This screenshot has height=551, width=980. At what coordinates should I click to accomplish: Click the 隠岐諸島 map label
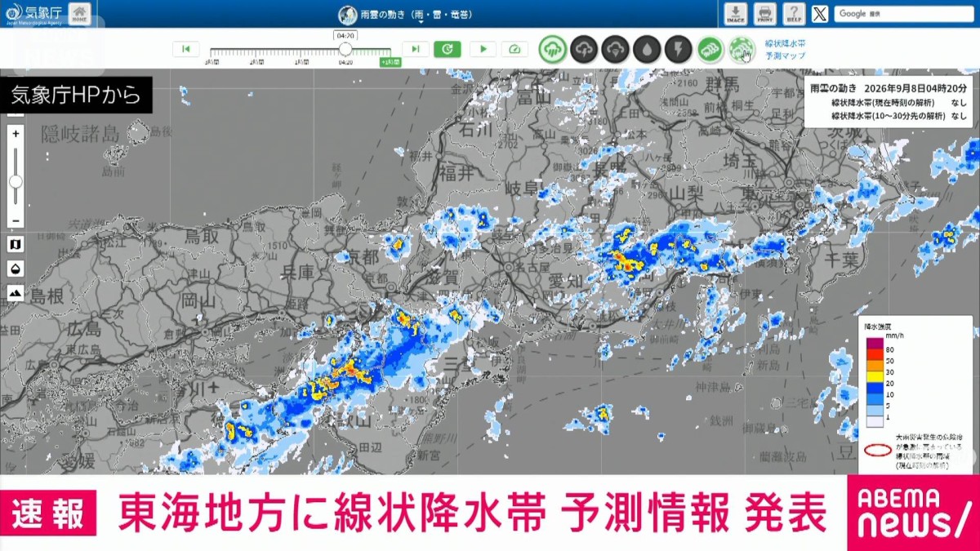click(80, 135)
